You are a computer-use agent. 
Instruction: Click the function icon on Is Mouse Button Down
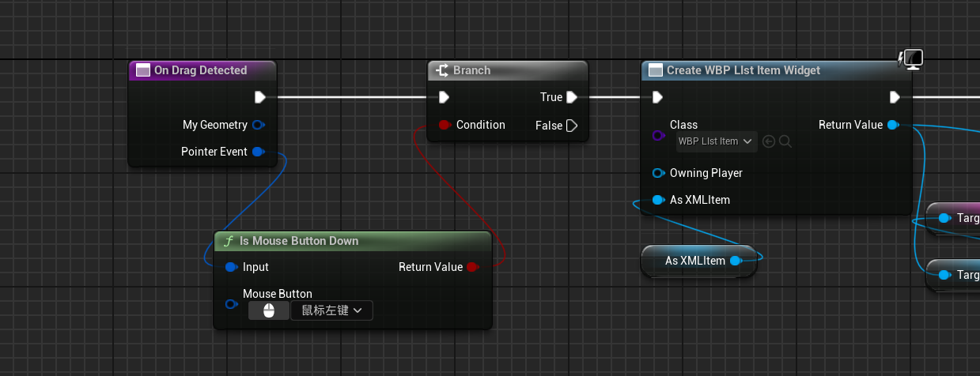(229, 241)
